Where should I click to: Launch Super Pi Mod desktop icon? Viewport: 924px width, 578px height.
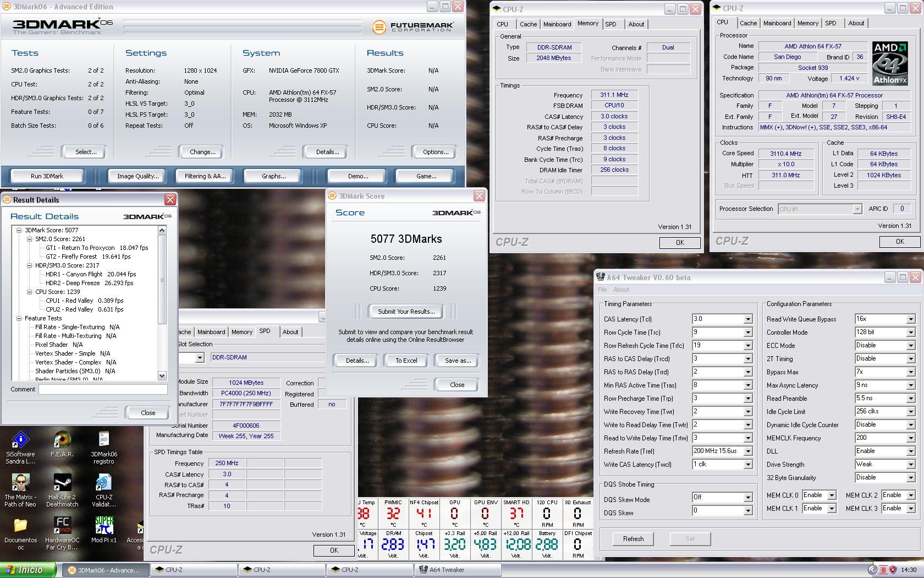pyautogui.click(x=104, y=526)
